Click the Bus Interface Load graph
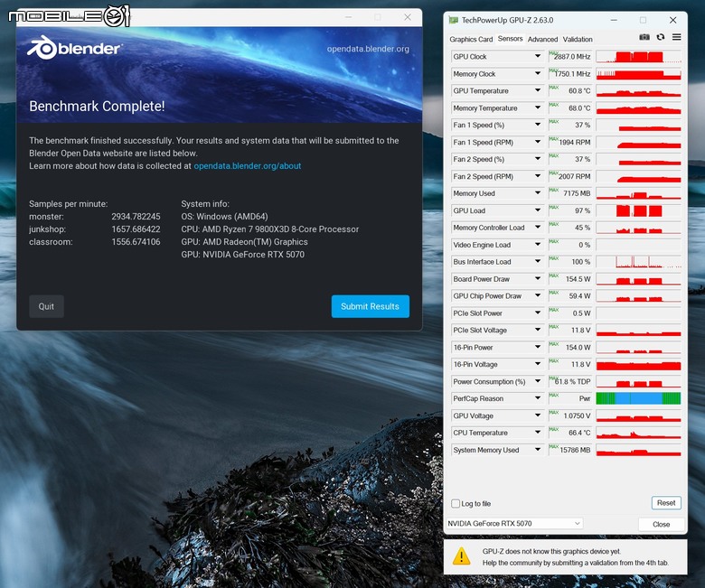 (638, 261)
